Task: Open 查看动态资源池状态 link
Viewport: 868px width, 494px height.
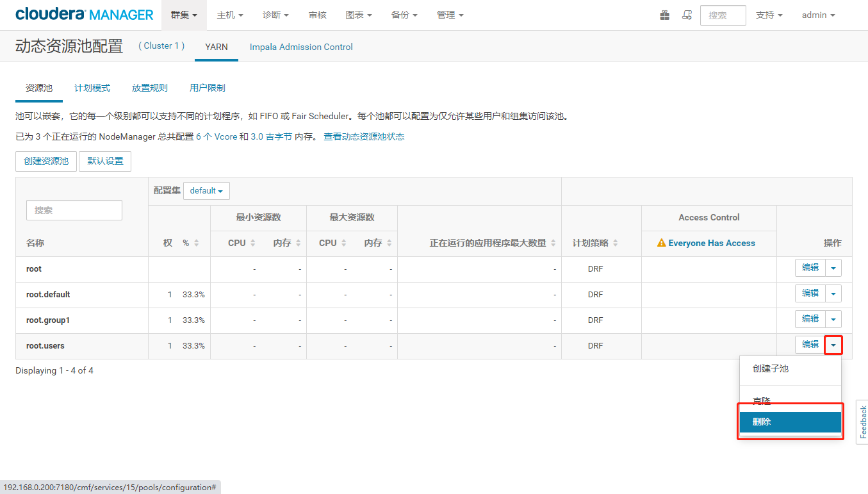Action: tap(364, 136)
